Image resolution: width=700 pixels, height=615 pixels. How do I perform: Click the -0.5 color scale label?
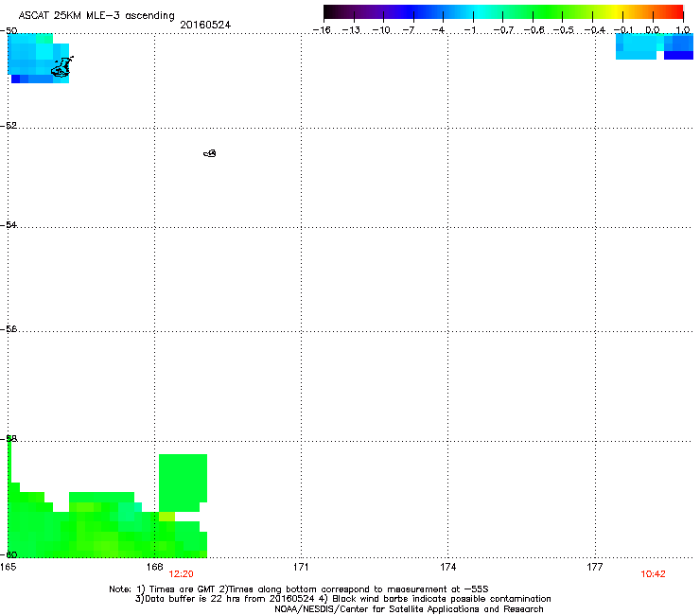click(x=564, y=30)
